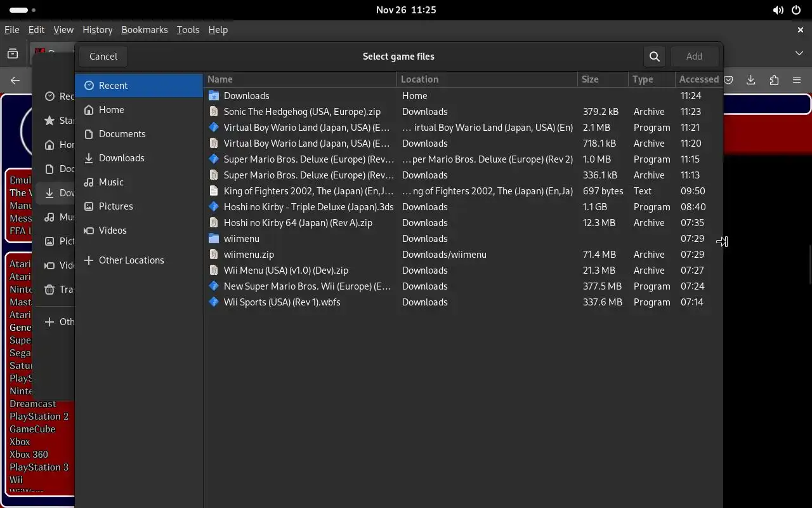
Task: Open the Edit menu in browser
Action: 36,30
